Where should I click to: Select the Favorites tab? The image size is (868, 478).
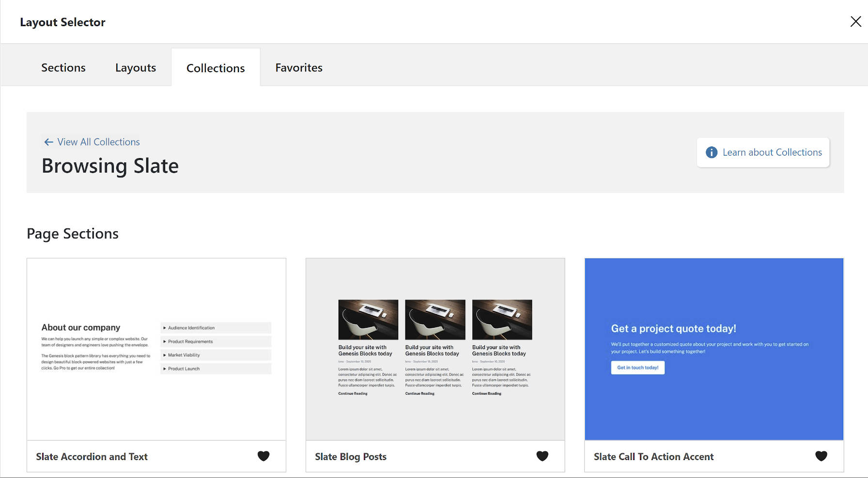[x=298, y=67]
